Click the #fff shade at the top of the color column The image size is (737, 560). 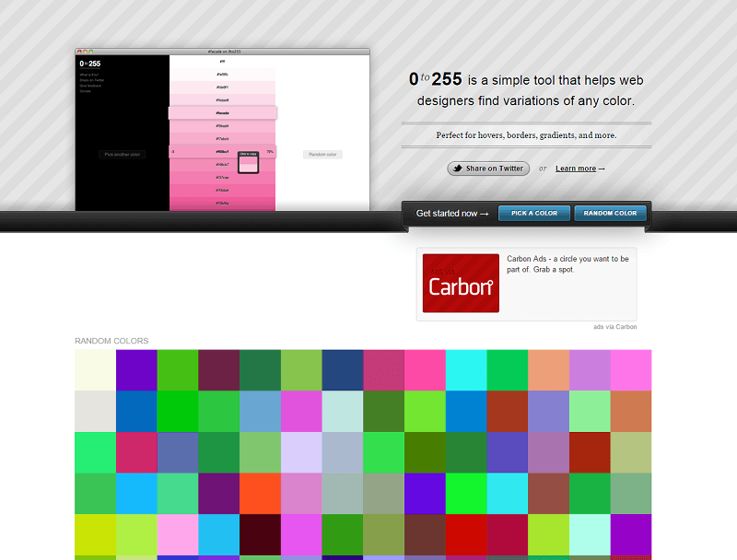coord(225,61)
